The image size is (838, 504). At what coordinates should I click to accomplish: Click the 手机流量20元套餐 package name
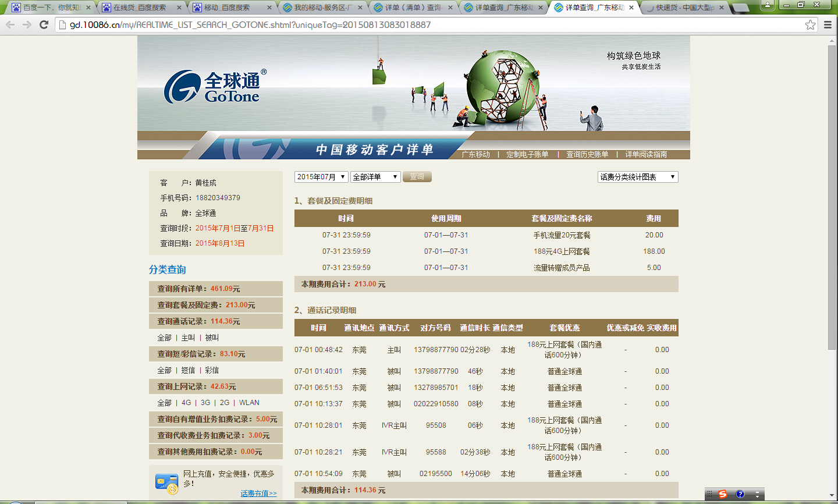tap(562, 235)
